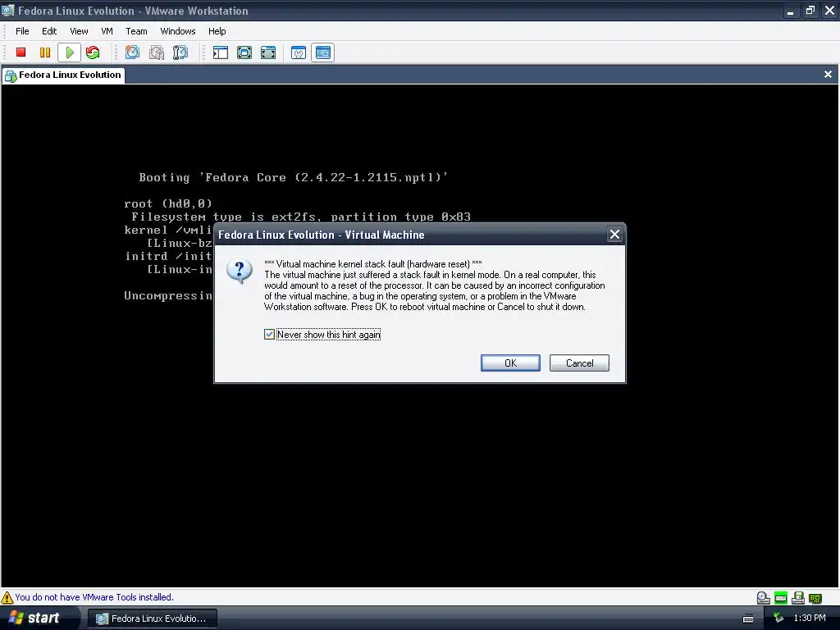Click the green arrow system tray icon
The height and width of the screenshot is (630, 840).
[x=778, y=619]
